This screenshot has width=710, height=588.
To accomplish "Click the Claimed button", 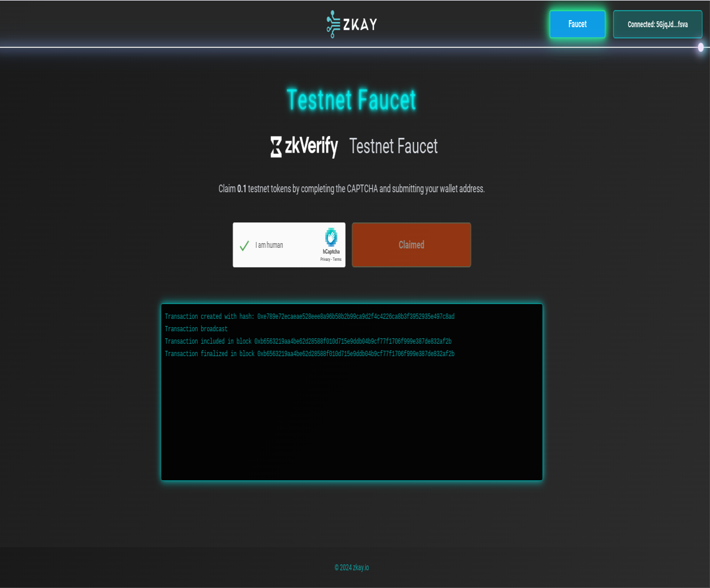I will tap(411, 245).
